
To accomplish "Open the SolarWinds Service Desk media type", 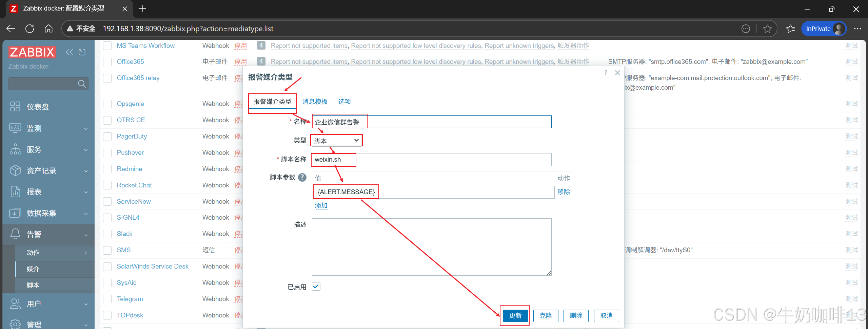I will click(x=153, y=267).
